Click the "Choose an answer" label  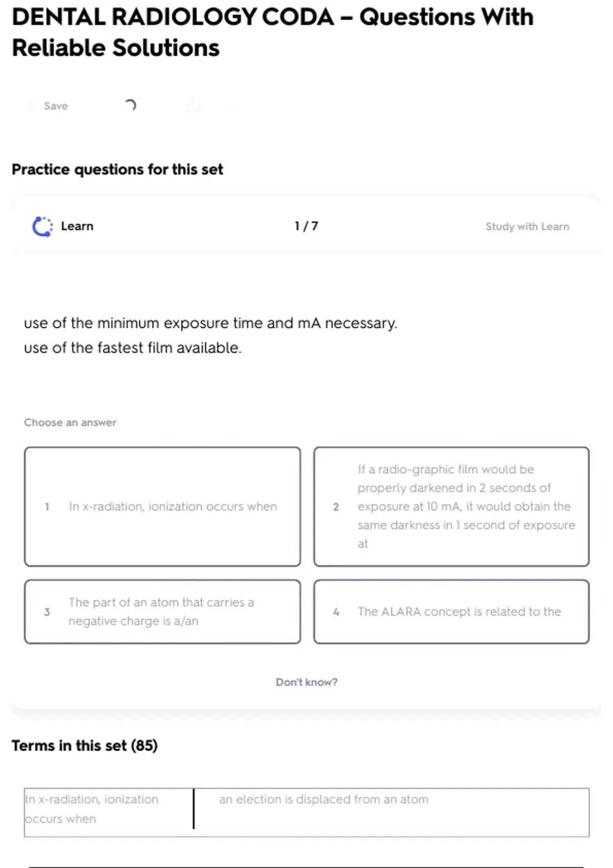(70, 423)
